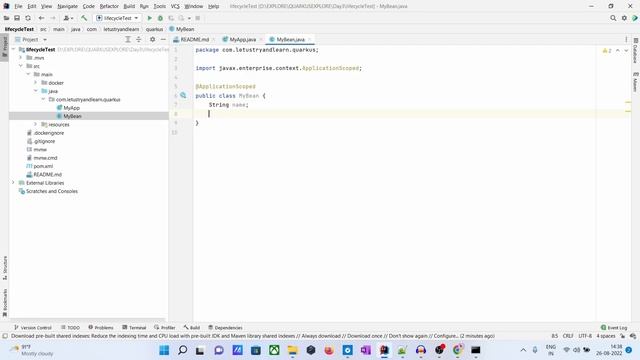This screenshot has height=360, width=640.
Task: Open the user account dropdown icon
Action: click(68, 18)
